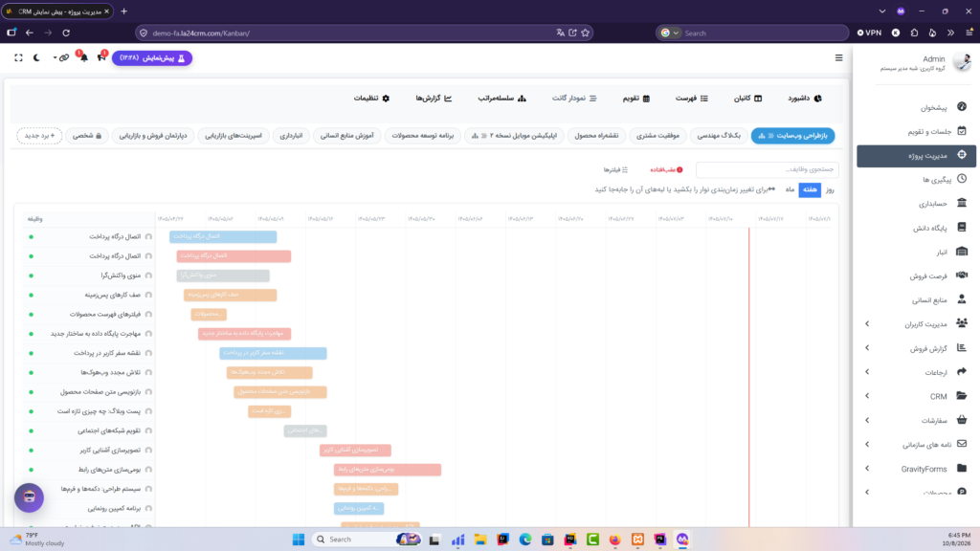Screen dimensions: 980x551
Task: Enter fullscreen mode using the expand icon
Action: [x=19, y=57]
